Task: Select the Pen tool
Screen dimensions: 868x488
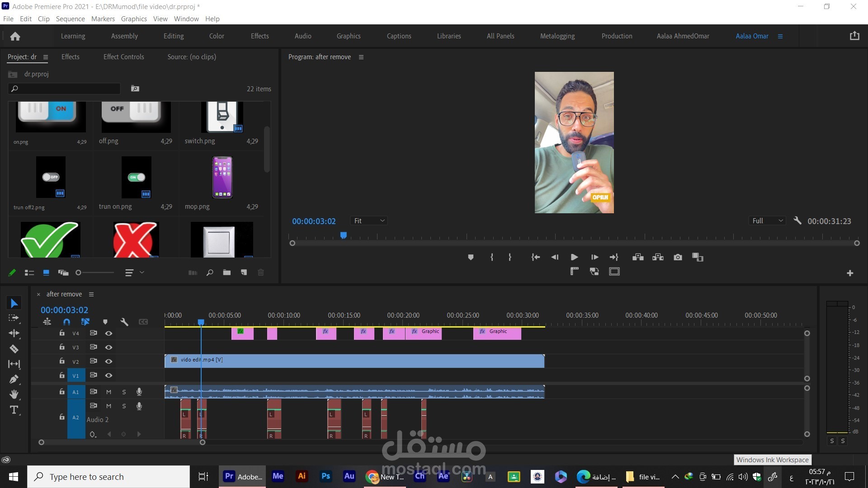Action: pyautogui.click(x=14, y=379)
